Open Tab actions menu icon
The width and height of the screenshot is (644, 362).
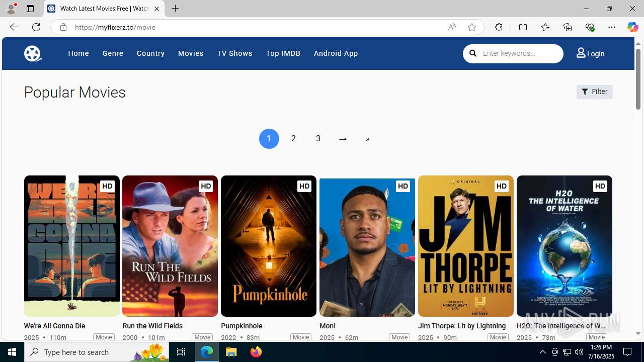(x=30, y=9)
